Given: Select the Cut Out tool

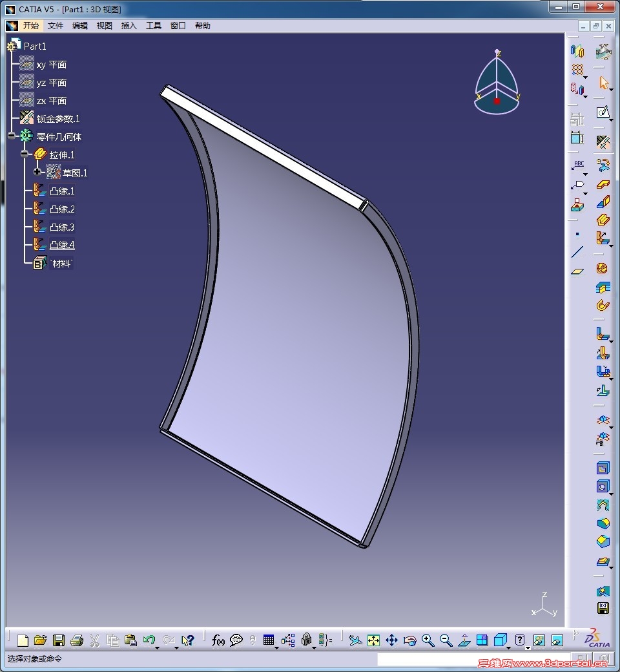Looking at the screenshot, I should coord(603,468).
